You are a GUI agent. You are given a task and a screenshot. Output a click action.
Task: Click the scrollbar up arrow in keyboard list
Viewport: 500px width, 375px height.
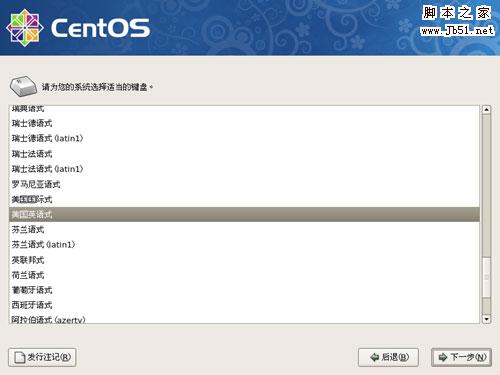pyautogui.click(x=486, y=110)
